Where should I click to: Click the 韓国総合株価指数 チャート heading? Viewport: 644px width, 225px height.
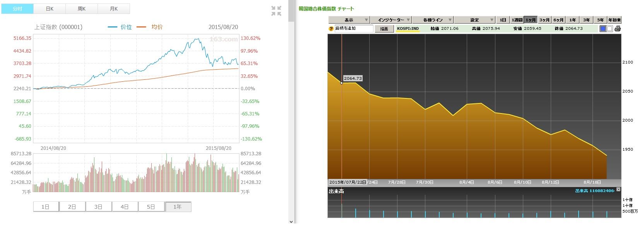326,9
